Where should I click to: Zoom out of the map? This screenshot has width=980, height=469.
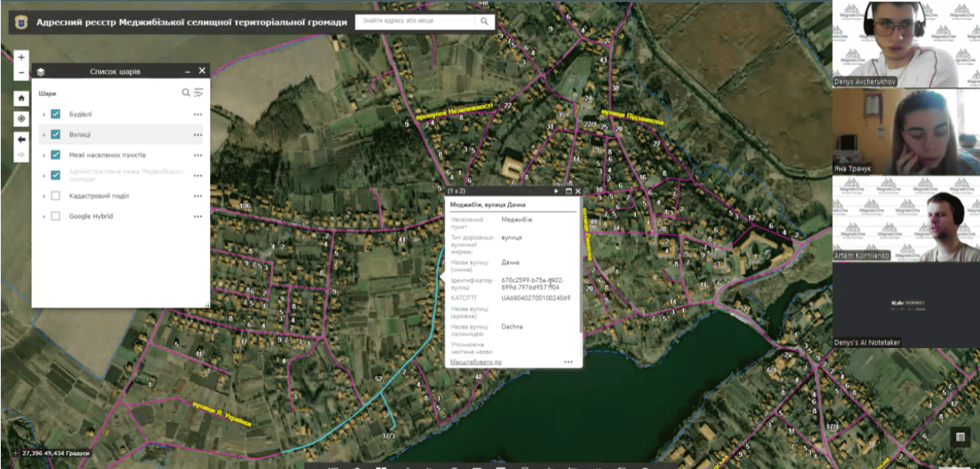pos(22,72)
